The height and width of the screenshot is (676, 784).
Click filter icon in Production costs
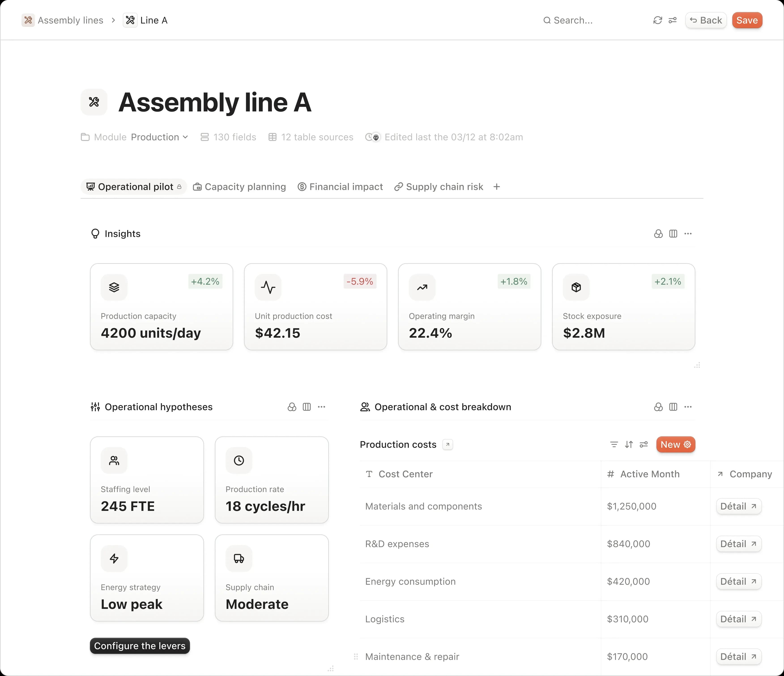[x=614, y=444]
